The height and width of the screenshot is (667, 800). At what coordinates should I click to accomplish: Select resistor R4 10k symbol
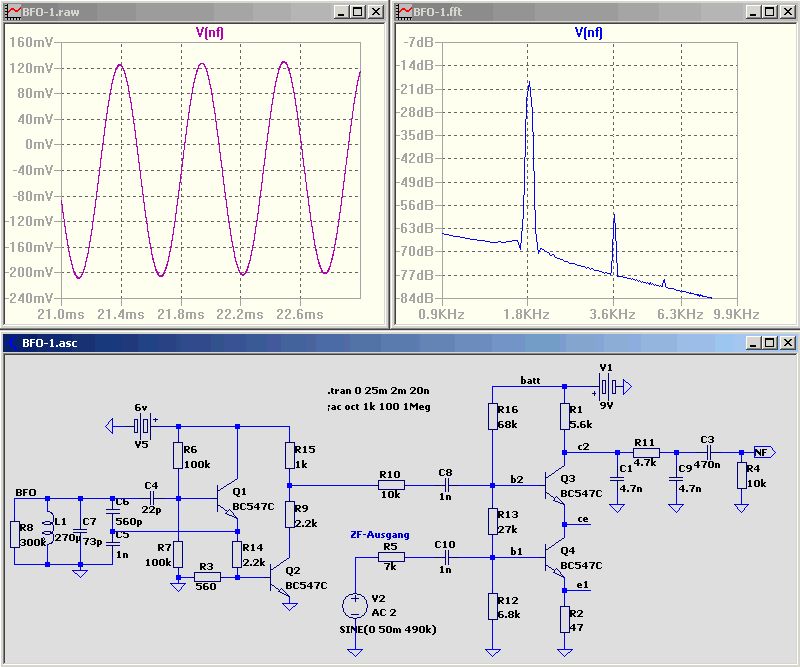click(741, 475)
